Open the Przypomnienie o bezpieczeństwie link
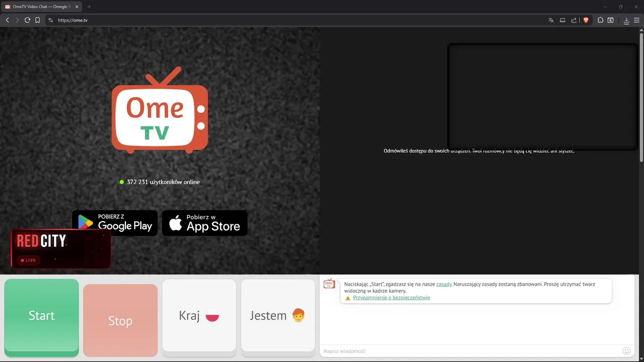The height and width of the screenshot is (362, 644). [391, 298]
